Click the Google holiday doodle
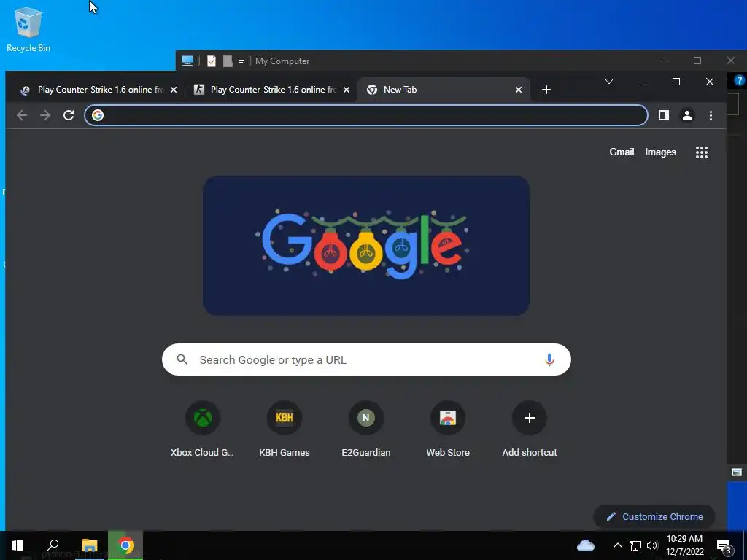The image size is (747, 560). [x=366, y=246]
